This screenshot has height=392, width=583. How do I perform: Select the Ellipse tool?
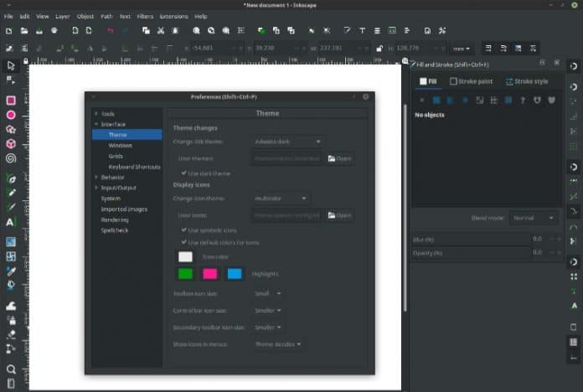point(11,115)
